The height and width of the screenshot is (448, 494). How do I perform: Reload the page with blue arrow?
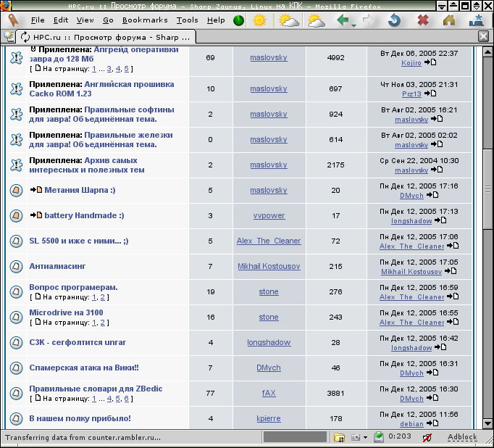395,20
